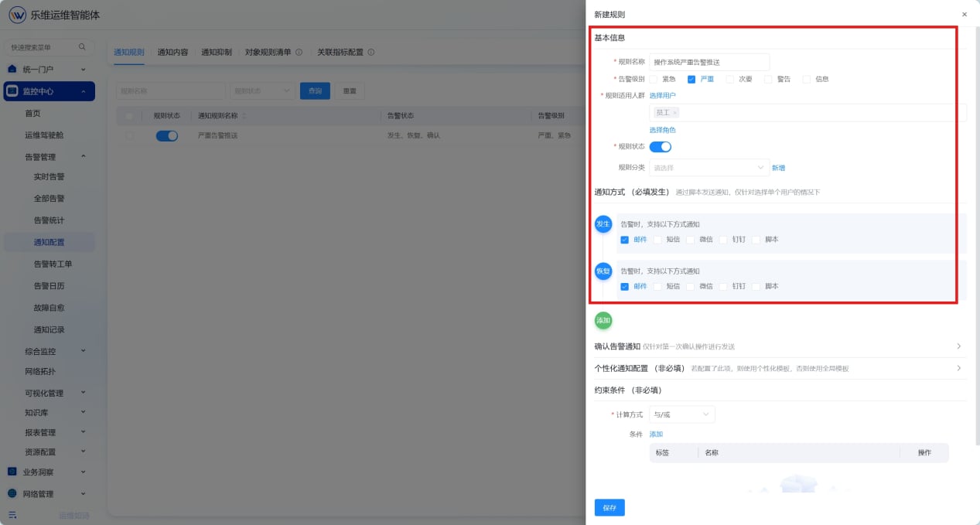Open 运维驾驶舱 in the sidebar

pyautogui.click(x=44, y=135)
